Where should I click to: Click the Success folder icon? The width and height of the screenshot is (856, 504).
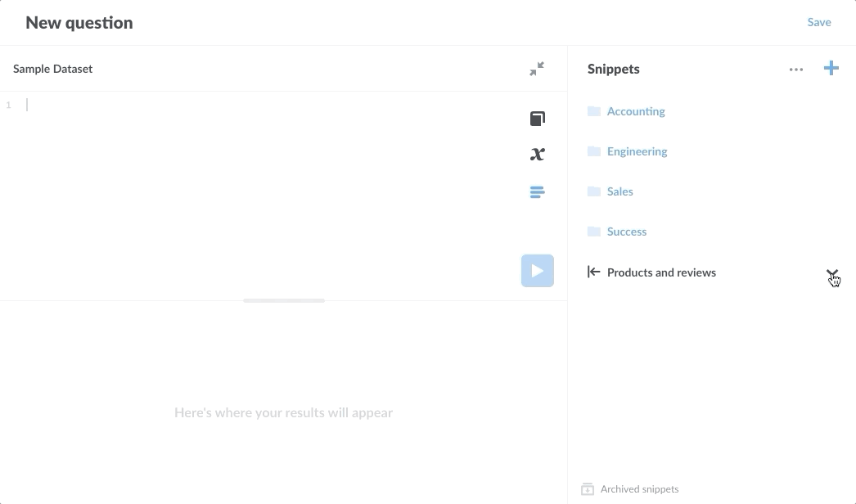(593, 232)
